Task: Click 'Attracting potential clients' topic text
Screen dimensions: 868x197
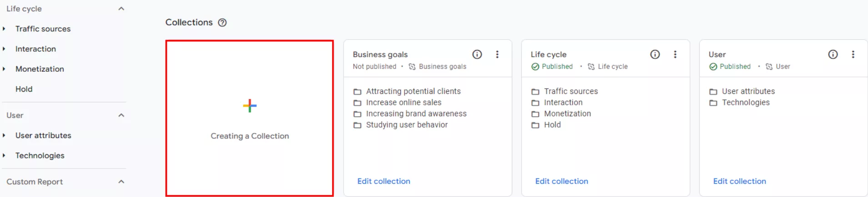Action: coord(414,91)
